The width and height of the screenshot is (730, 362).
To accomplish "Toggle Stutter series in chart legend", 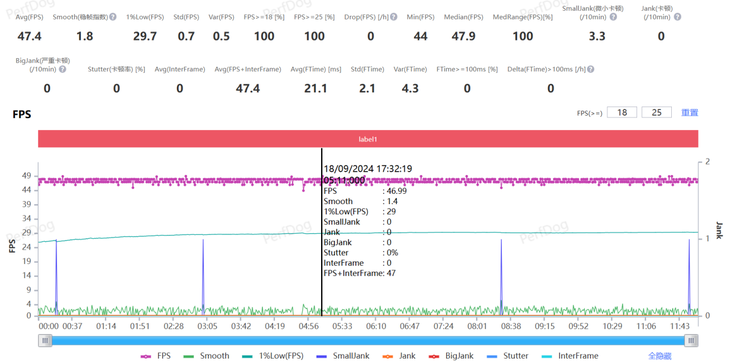I will tap(507, 356).
